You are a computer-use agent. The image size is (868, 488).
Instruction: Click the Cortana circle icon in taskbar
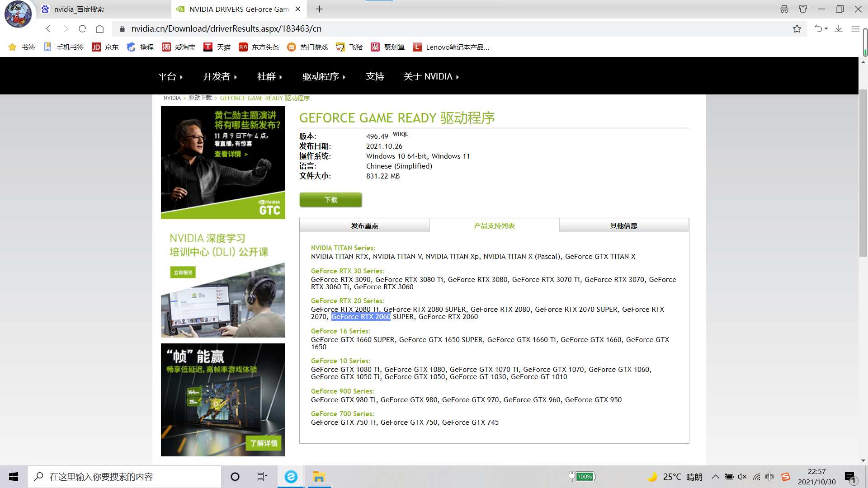[235, 477]
